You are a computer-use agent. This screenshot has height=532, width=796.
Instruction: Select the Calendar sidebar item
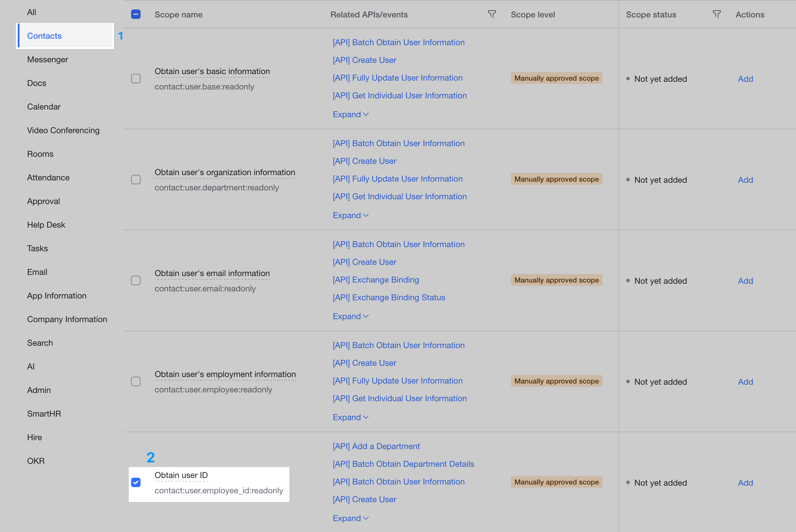pos(43,107)
